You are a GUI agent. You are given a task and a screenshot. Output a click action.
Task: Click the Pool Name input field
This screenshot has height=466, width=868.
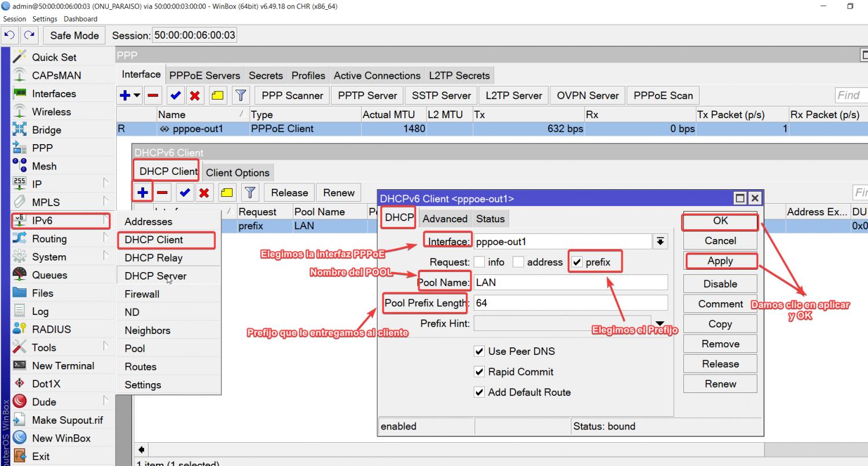click(570, 282)
